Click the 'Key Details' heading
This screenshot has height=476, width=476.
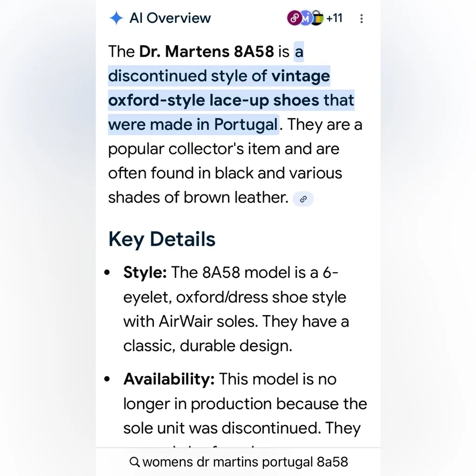pyautogui.click(x=162, y=239)
